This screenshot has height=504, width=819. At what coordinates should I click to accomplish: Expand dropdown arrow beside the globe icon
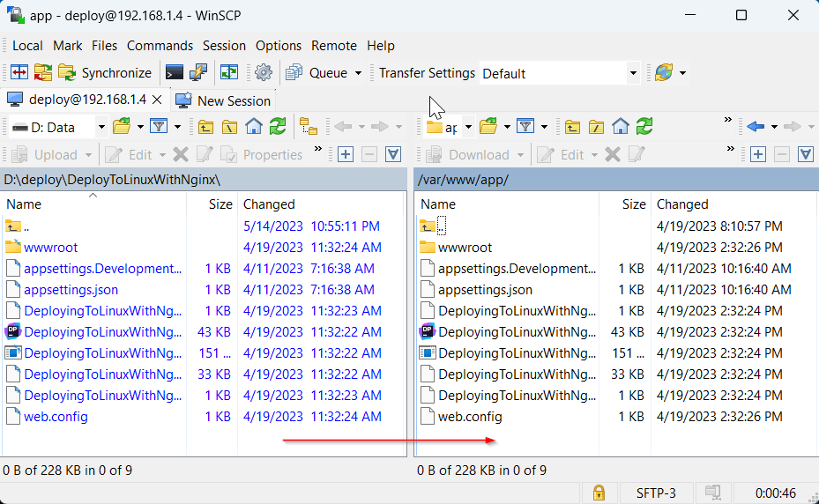click(682, 73)
